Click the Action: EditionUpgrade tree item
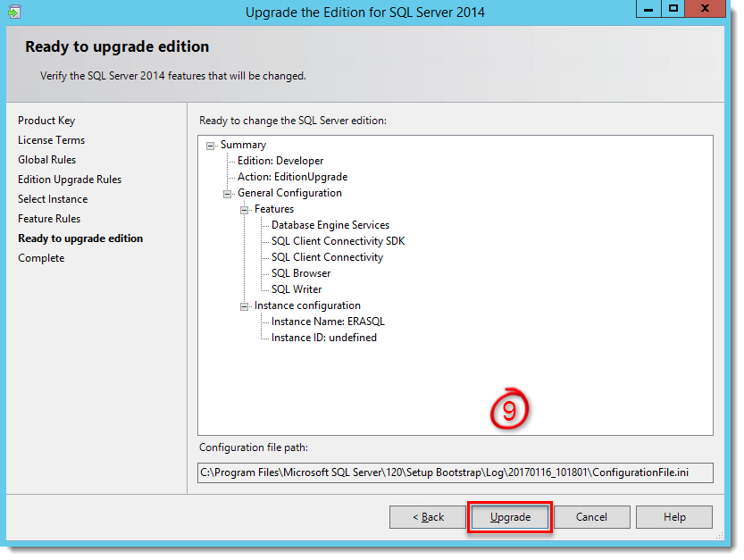The image size is (744, 560). click(292, 177)
